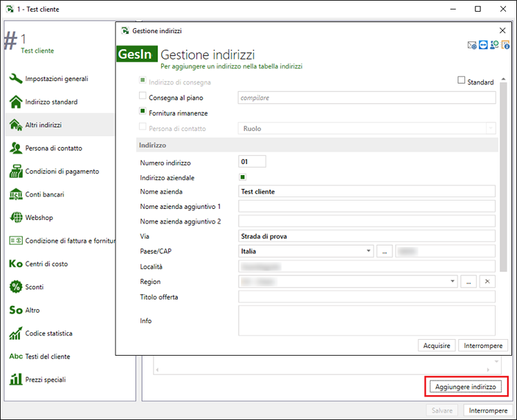
Task: Click the Numero indirizzo field
Action: tap(252, 161)
